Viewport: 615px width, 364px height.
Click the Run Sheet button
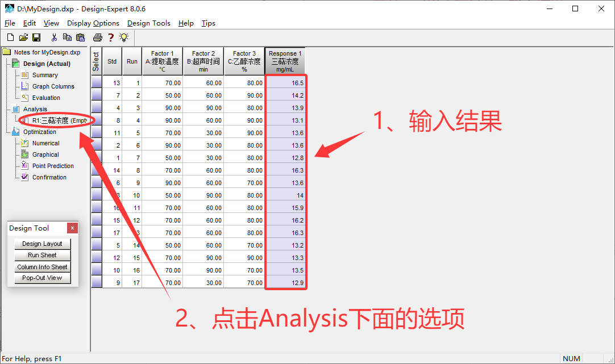coord(42,255)
